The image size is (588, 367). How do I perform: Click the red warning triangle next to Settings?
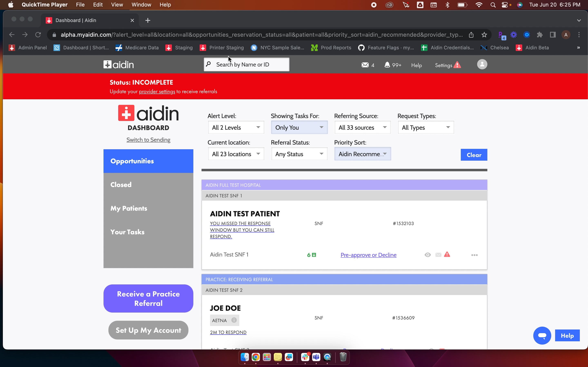(x=457, y=65)
